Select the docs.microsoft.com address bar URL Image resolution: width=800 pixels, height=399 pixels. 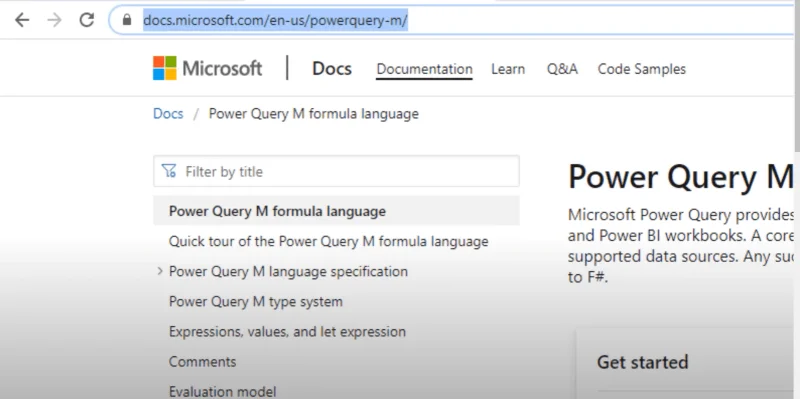point(275,21)
